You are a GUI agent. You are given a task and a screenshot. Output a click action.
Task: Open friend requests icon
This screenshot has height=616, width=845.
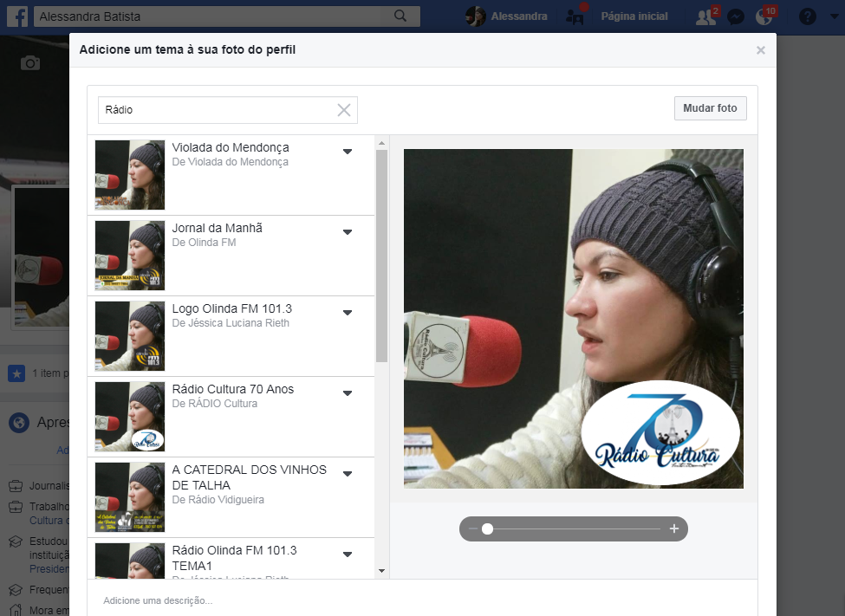point(706,16)
